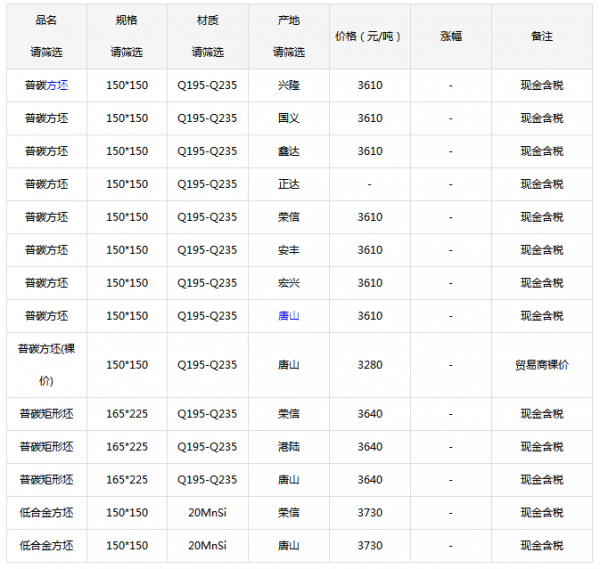Open the 请筛选 filter under 材质

[208, 52]
